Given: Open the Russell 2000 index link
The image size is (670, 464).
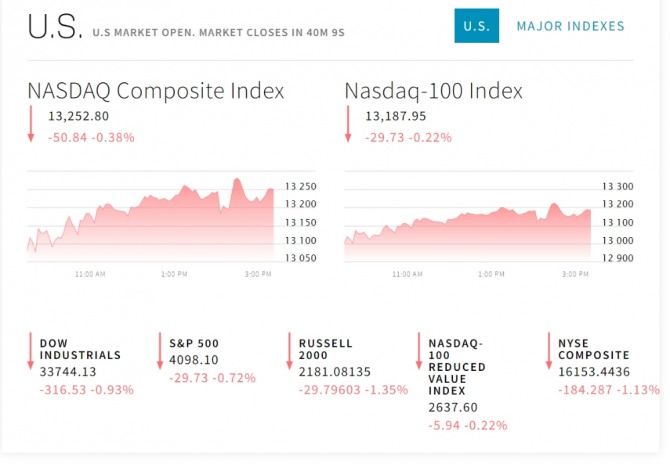Looking at the screenshot, I should point(326,349).
